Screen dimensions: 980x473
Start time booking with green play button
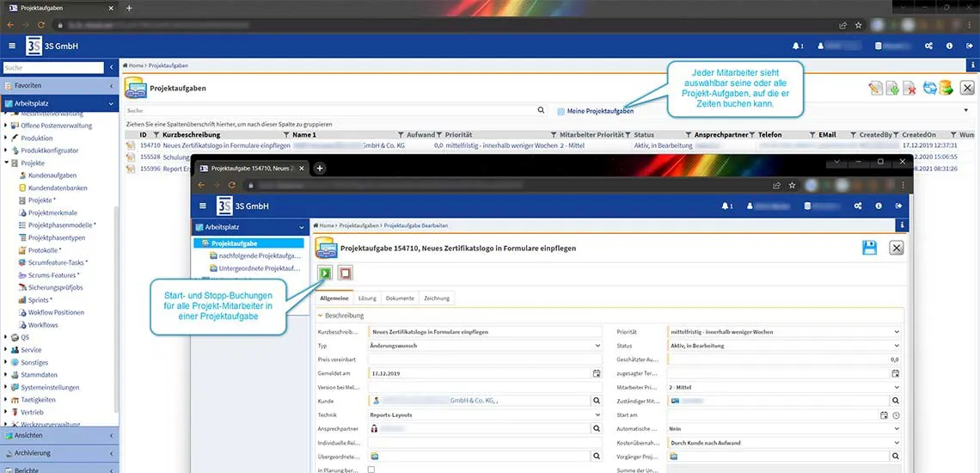(x=326, y=273)
